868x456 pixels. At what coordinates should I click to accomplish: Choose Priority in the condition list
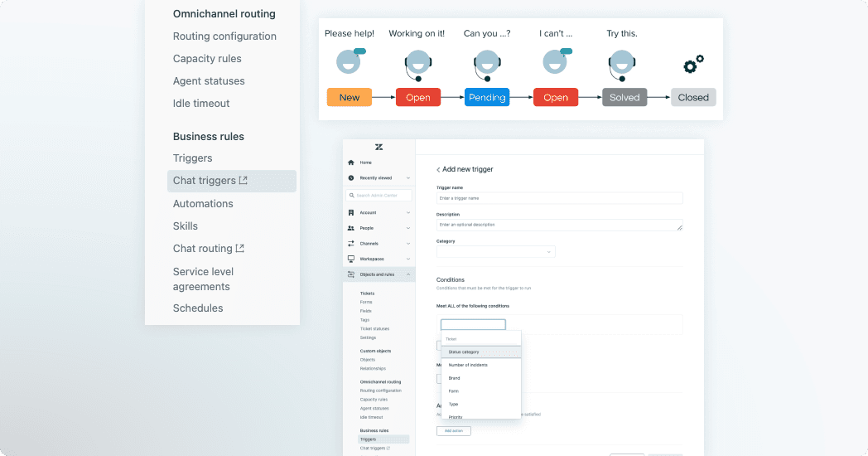point(481,416)
